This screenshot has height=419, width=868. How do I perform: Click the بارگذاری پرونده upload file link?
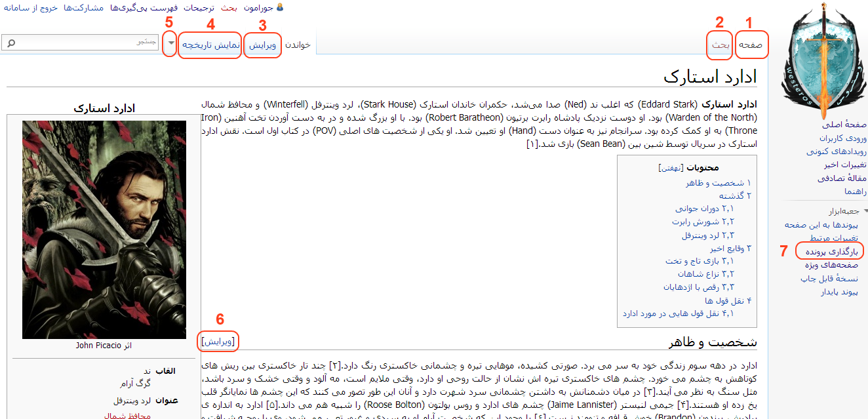[x=831, y=251]
